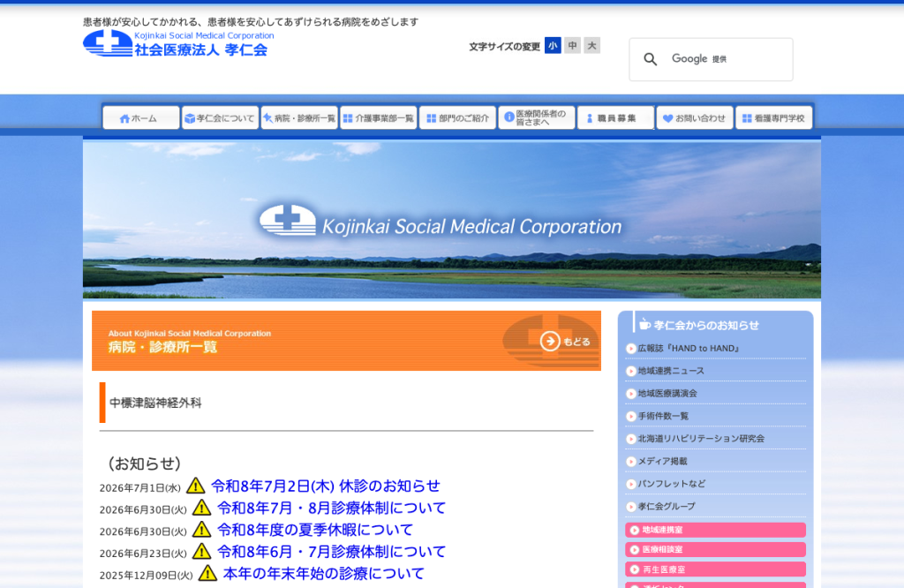Click warning icon beside 7月・8月診療体制について

click(x=202, y=508)
